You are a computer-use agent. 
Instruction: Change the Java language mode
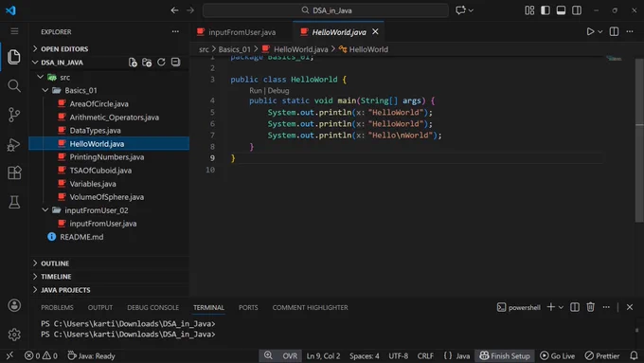click(x=463, y=356)
